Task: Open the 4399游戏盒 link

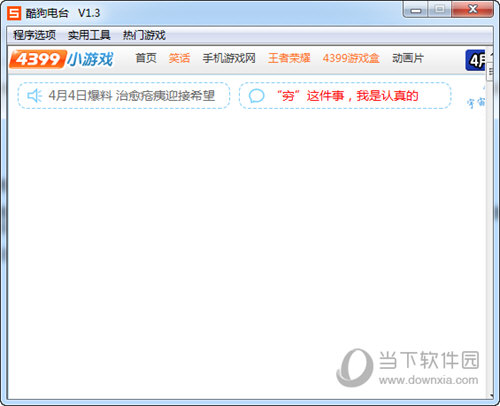Action: (351, 58)
